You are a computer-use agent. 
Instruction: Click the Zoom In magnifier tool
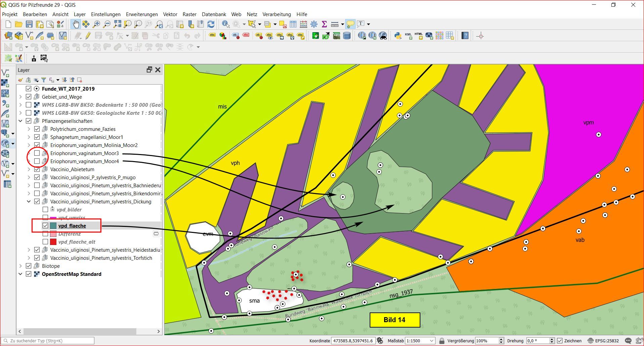(x=96, y=24)
